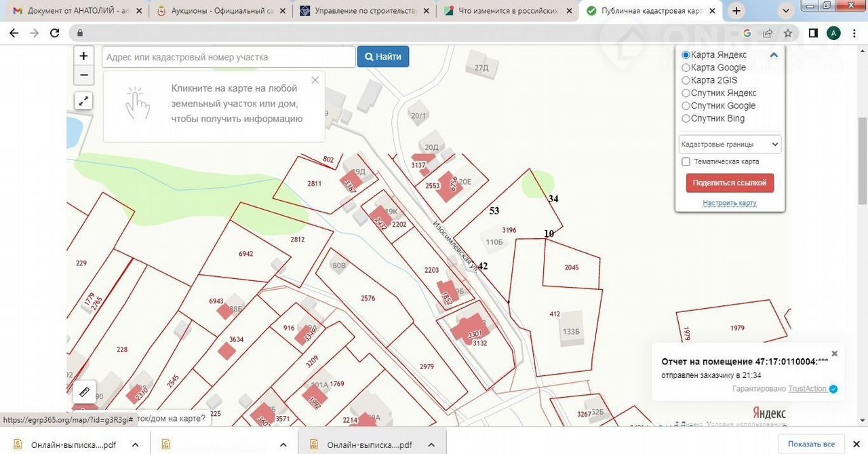Enable the Тематическая карта checkbox
Screen dimensions: 868x454
686,162
